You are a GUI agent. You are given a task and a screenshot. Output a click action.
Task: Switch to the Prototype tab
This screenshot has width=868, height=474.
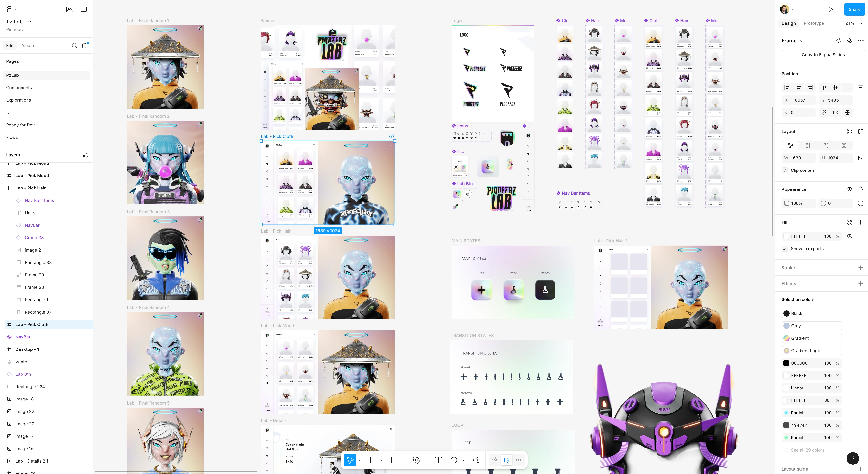813,23
